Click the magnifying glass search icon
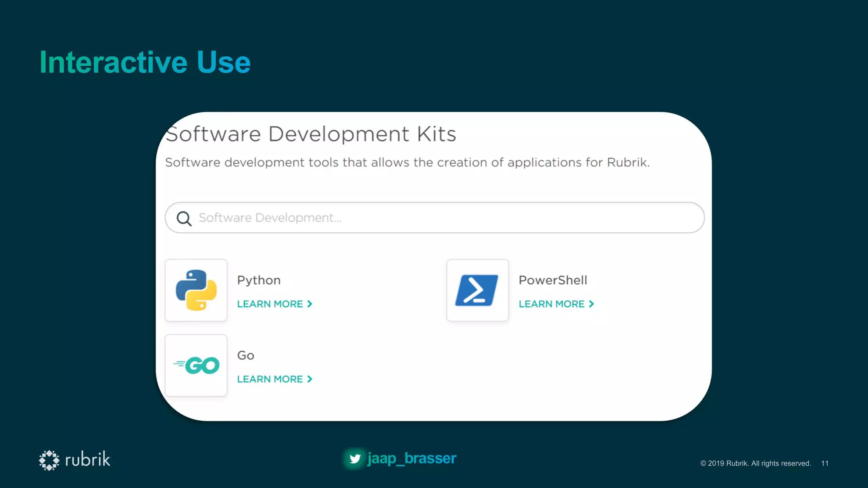 click(x=184, y=218)
